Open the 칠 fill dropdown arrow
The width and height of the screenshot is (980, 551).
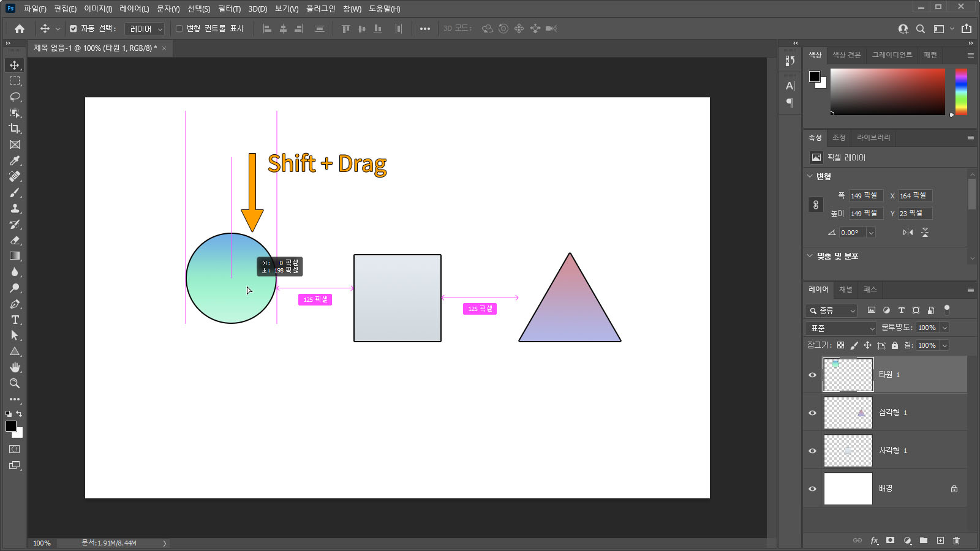pyautogui.click(x=944, y=345)
